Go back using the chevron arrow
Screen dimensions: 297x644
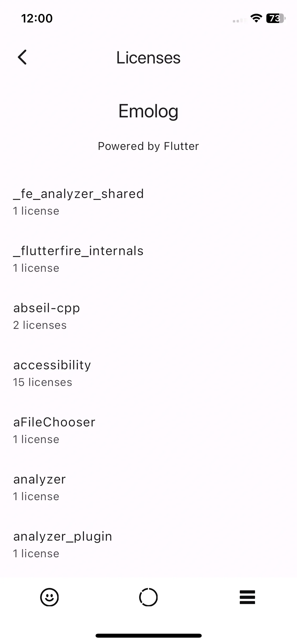[x=22, y=57]
